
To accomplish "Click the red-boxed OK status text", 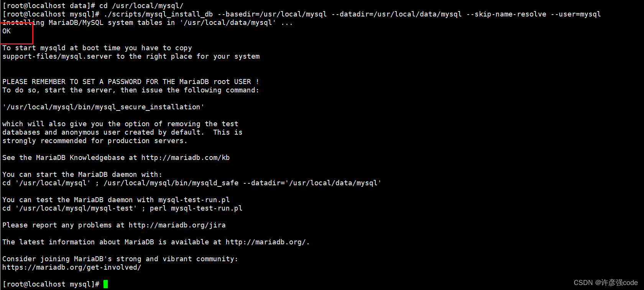I will (x=7, y=31).
